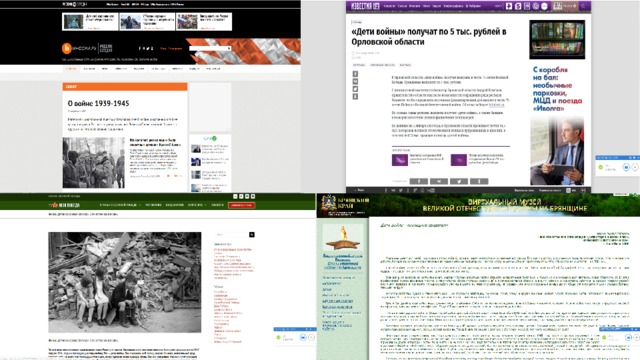Click the white circular icon in Izvestia's header

pos(544,6)
